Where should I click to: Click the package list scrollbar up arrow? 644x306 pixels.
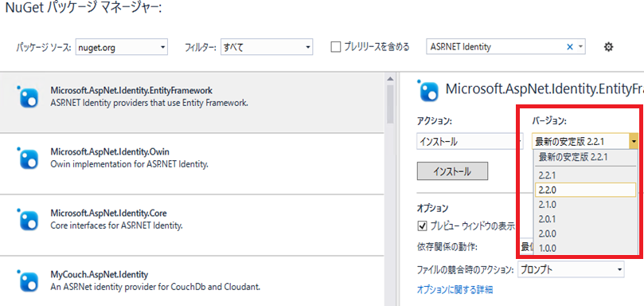(390, 79)
